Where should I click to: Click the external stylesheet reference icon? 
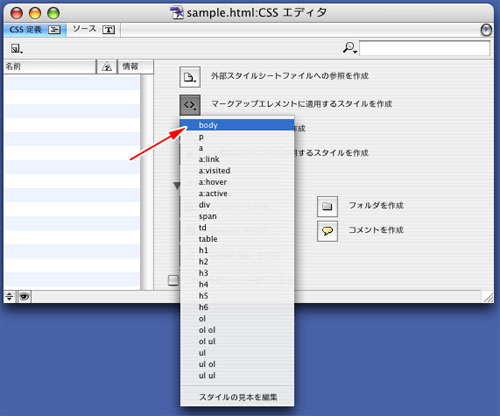click(190, 77)
